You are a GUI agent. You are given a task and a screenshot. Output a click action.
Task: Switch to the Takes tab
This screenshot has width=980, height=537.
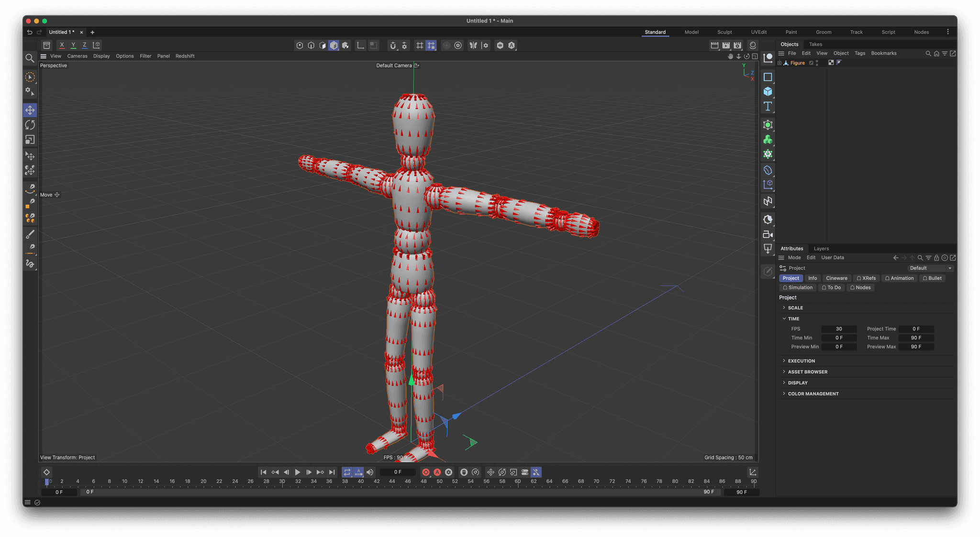coord(815,44)
